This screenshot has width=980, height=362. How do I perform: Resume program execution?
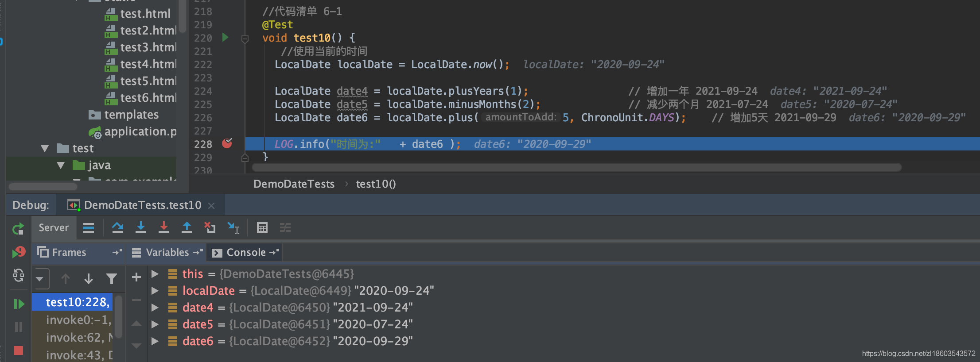pos(19,304)
